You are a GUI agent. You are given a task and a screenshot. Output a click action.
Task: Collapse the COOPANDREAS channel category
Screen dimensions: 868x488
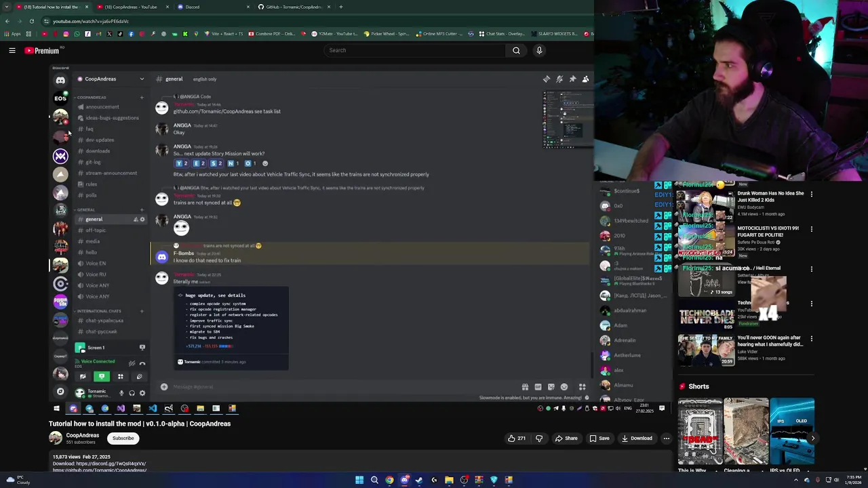pyautogui.click(x=92, y=98)
